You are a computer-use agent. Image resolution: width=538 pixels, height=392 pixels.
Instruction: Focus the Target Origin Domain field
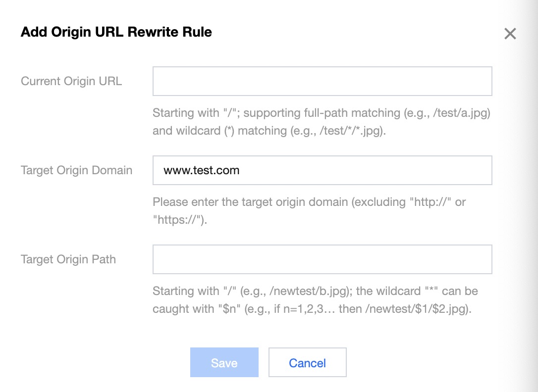322,170
